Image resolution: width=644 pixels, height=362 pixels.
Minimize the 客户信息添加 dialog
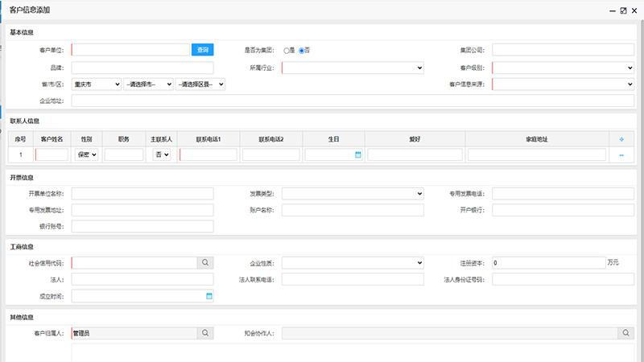pos(613,11)
